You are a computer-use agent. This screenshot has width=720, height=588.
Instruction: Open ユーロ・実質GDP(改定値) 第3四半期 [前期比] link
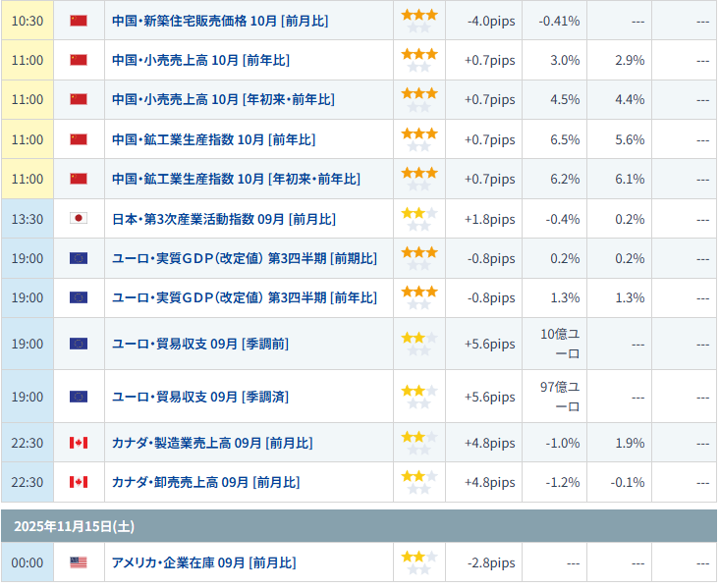pos(244,258)
